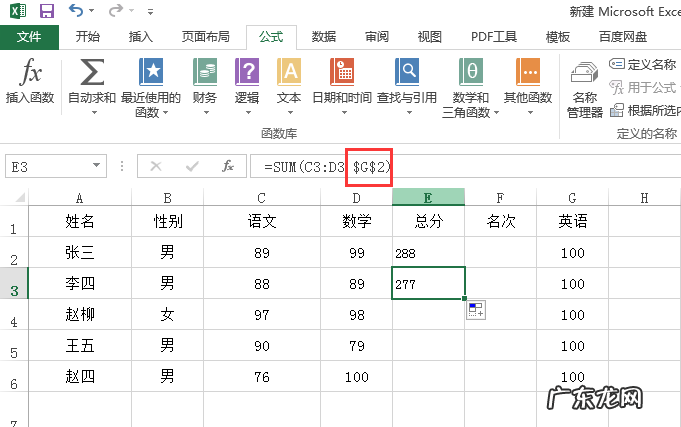Viewport: 681px width, 427px height.
Task: Open 最近使用的函数 star book icon
Action: pyautogui.click(x=151, y=72)
